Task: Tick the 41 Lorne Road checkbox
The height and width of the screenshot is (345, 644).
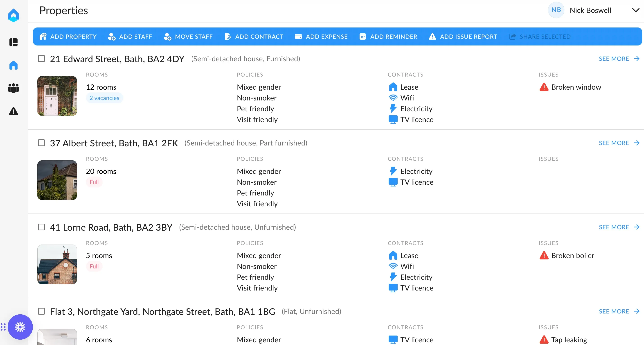Action: (41, 227)
